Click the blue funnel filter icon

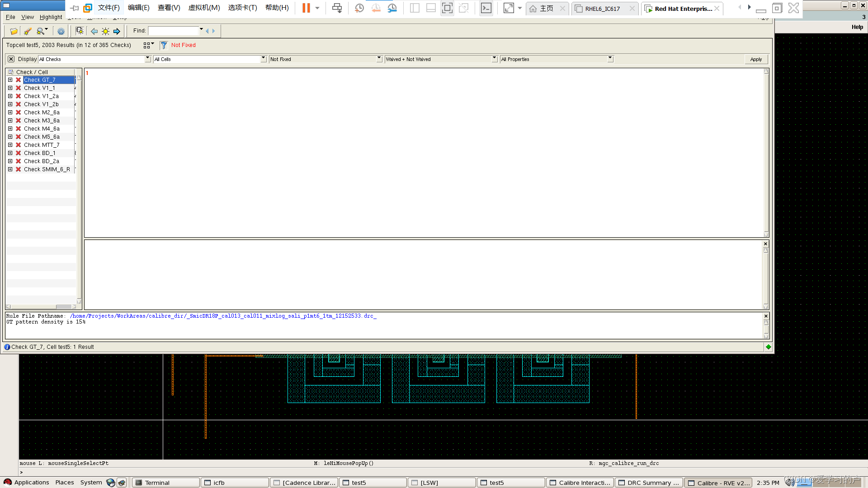164,45
